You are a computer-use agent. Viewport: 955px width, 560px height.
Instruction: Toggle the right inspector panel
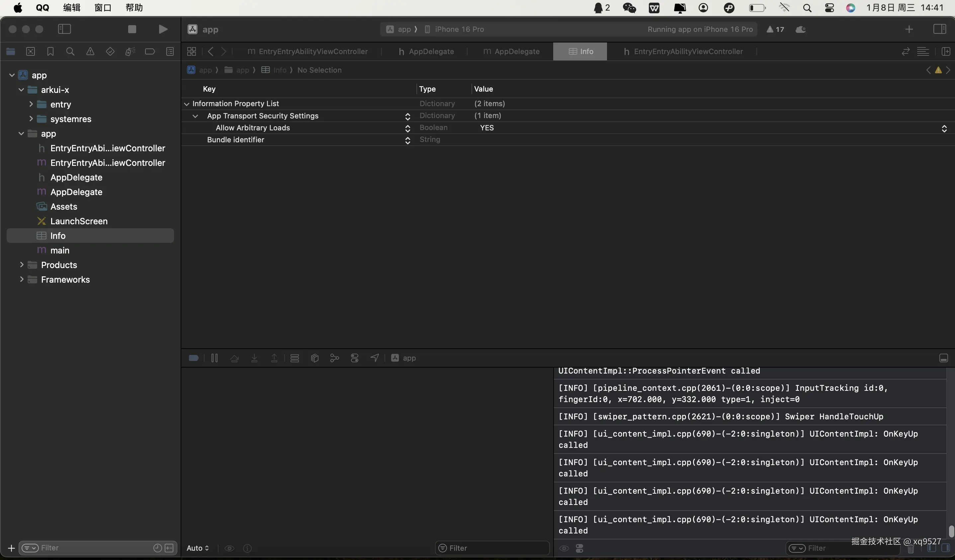pyautogui.click(x=939, y=29)
